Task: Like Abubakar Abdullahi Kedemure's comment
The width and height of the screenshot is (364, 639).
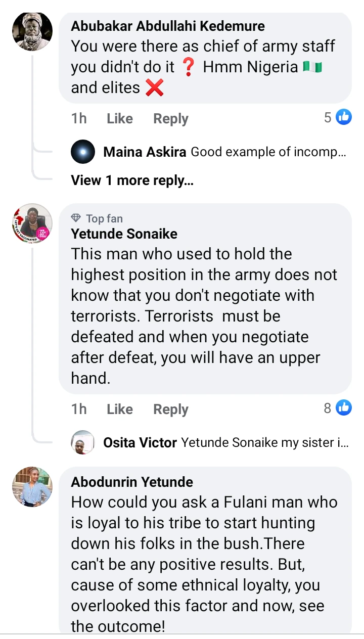Action: [120, 119]
